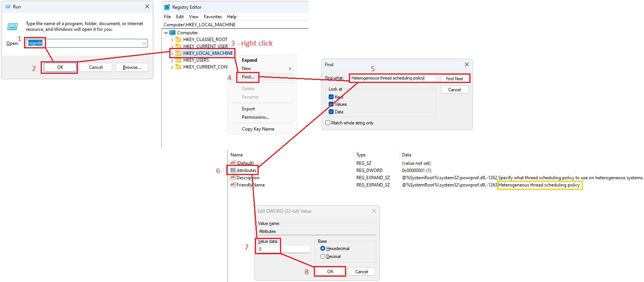The image size is (644, 282).
Task: Enable Match whole string only
Action: click(328, 123)
